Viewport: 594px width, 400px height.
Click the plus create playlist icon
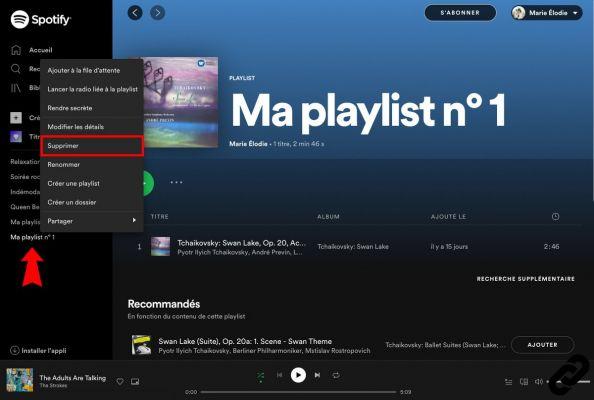coord(16,118)
